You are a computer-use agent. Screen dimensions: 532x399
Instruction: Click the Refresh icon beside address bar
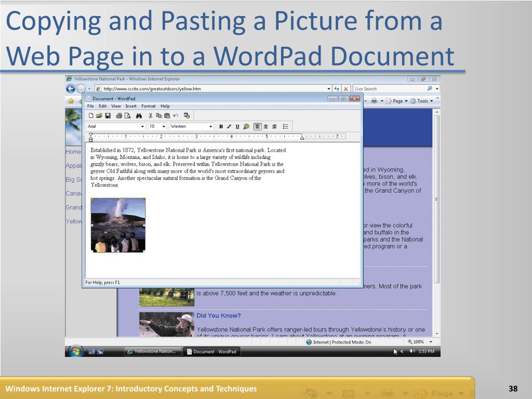(337, 88)
